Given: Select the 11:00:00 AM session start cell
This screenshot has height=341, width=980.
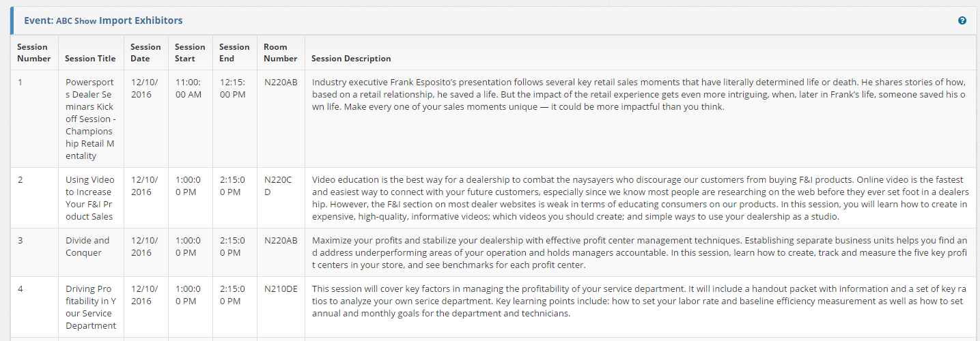Looking at the screenshot, I should (188, 88).
